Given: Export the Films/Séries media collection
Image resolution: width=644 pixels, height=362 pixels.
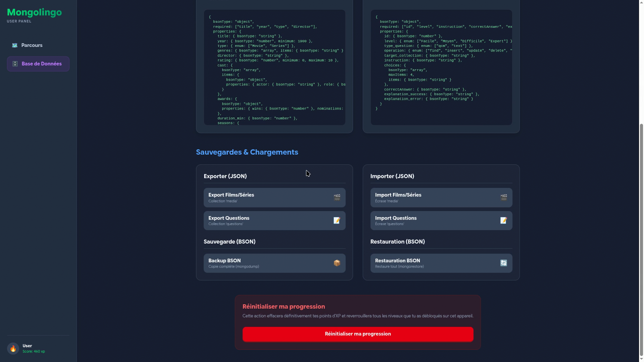Looking at the screenshot, I should coord(275,198).
